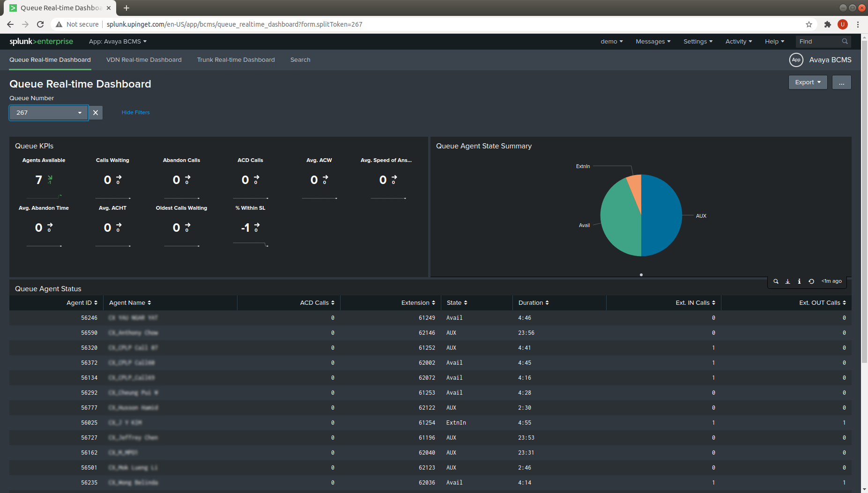
Task: Sort by State column header
Action: click(457, 303)
